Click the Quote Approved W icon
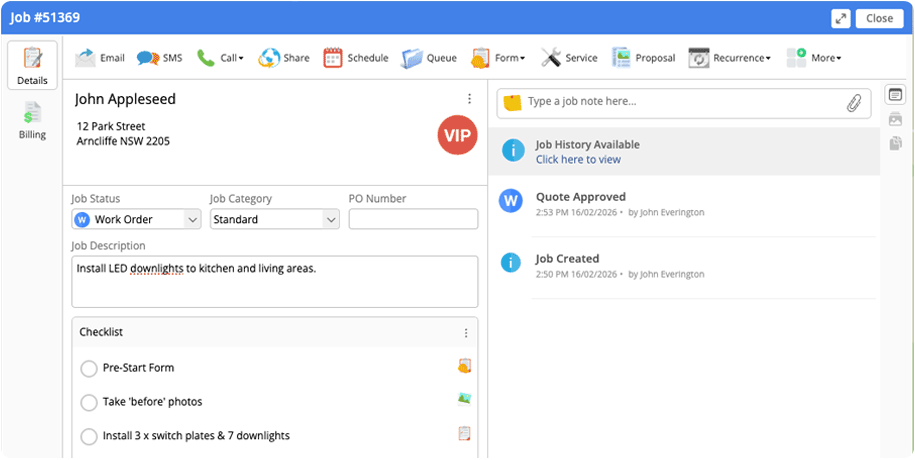 [511, 201]
